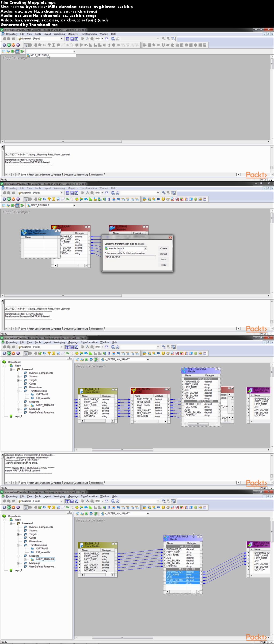Close the create transformation dialog
The width and height of the screenshot is (274, 644).
tap(170, 237)
